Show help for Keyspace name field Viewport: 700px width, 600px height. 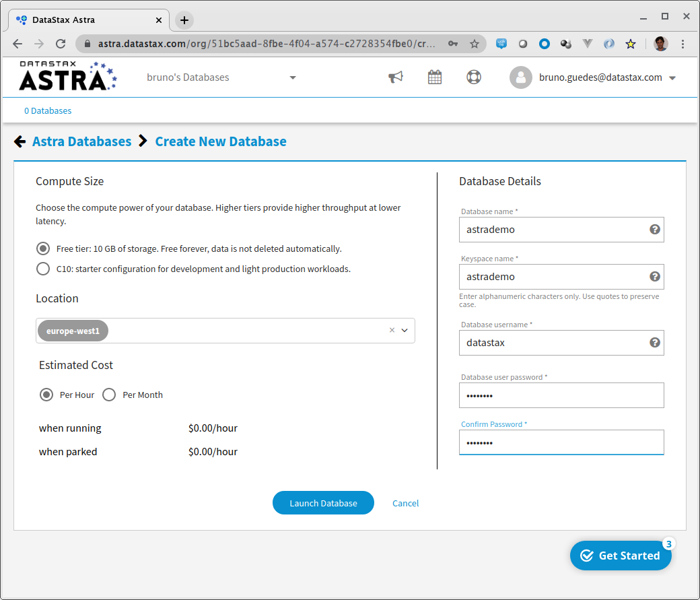pyautogui.click(x=654, y=277)
